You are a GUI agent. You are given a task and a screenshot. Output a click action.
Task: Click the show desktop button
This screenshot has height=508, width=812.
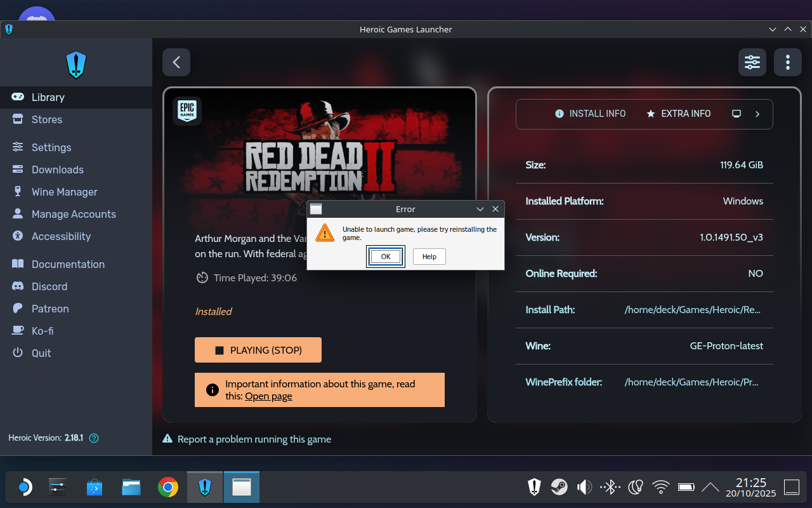(x=792, y=487)
